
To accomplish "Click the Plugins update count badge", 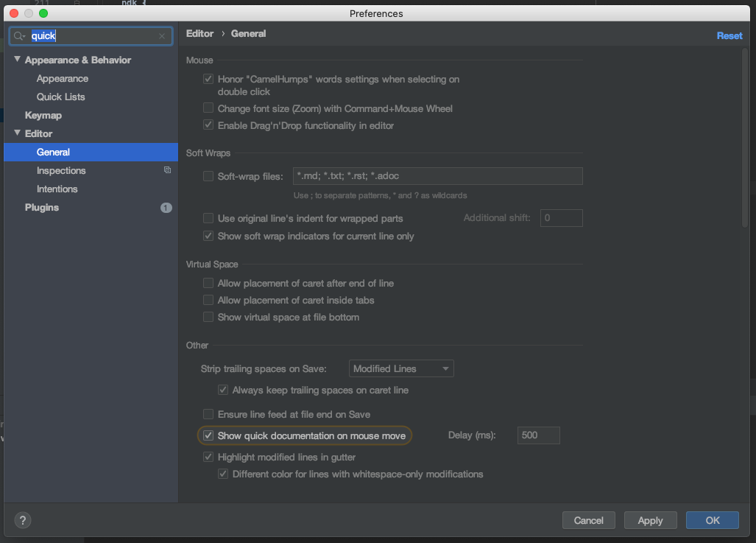I will coord(166,208).
